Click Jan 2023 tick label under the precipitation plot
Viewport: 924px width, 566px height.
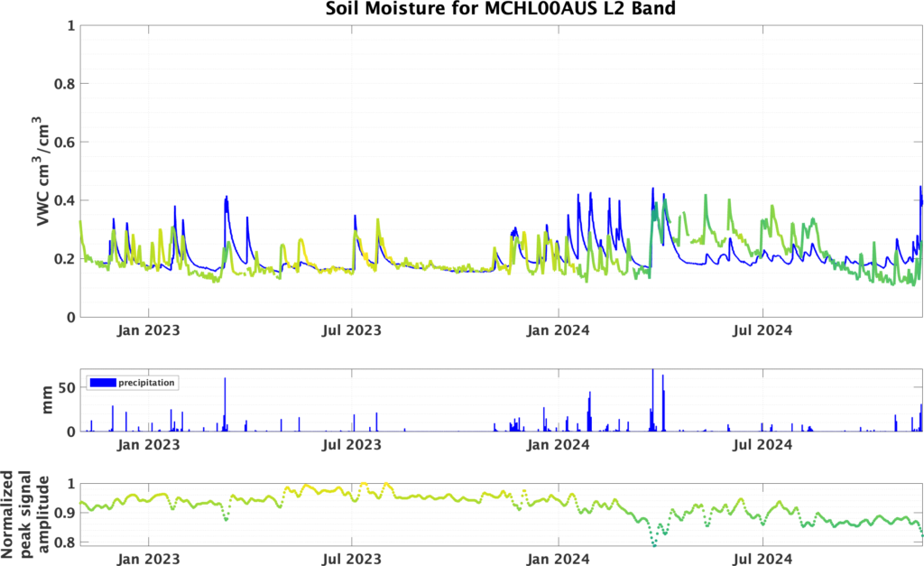(x=148, y=445)
